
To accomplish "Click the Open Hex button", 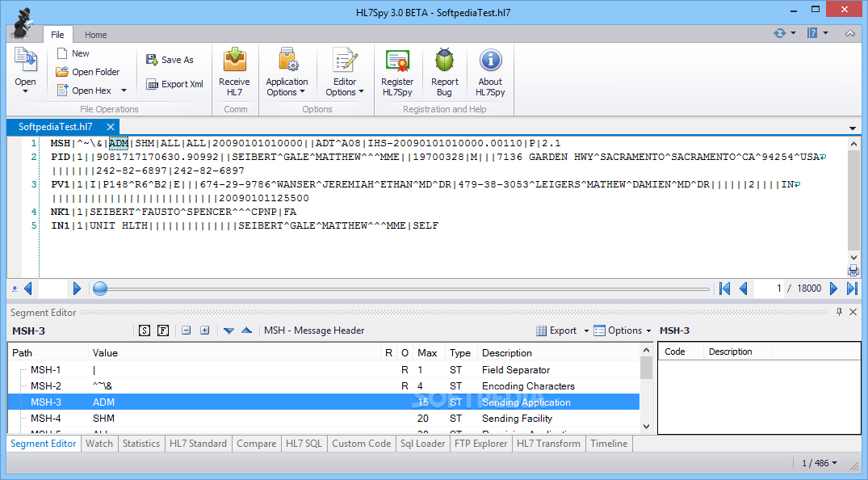I will 84,91.
